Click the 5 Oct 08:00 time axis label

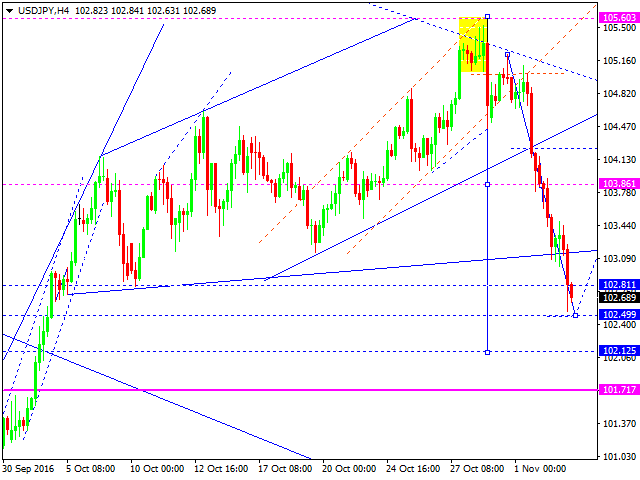click(91, 469)
